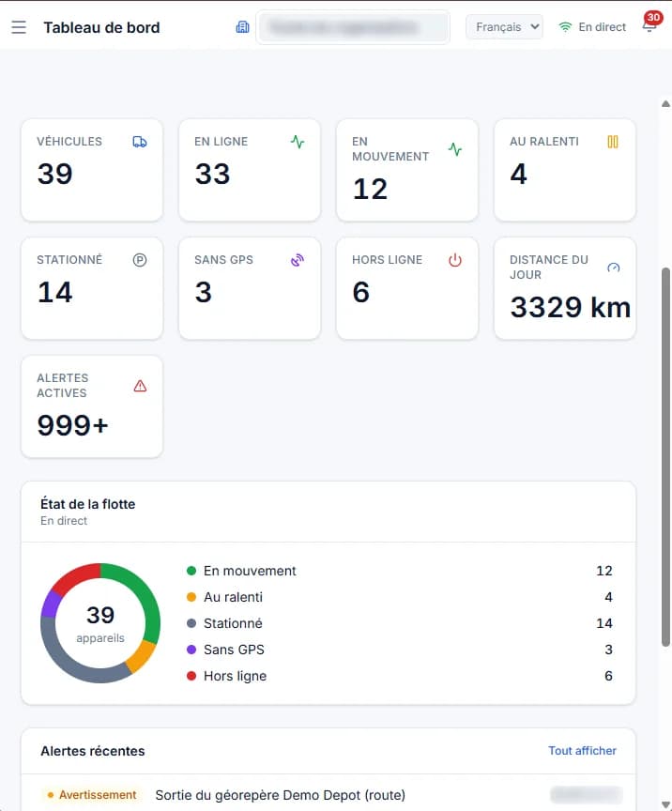
Task: Click the En mouvement legend label
Action: [x=250, y=571]
